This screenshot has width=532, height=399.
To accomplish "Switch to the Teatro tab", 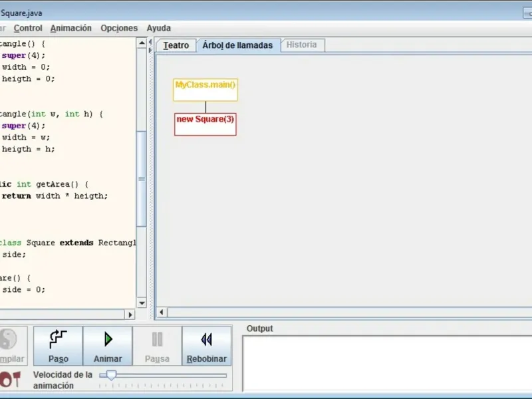I will tap(176, 45).
